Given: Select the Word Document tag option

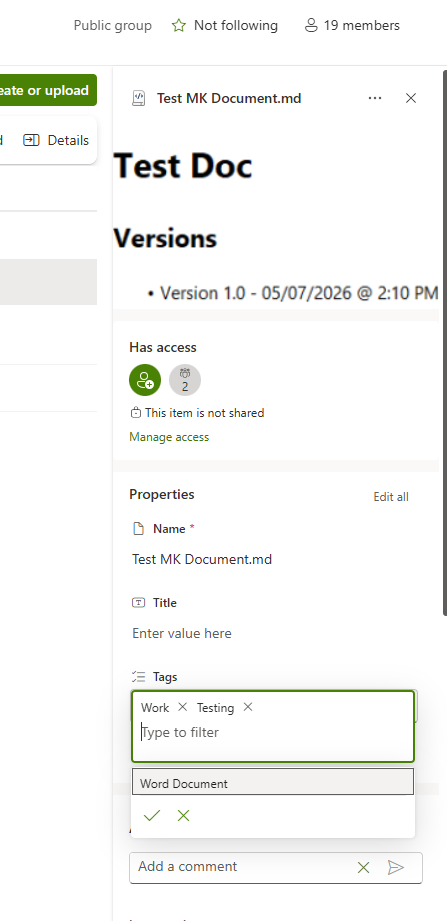Looking at the screenshot, I should 273,782.
